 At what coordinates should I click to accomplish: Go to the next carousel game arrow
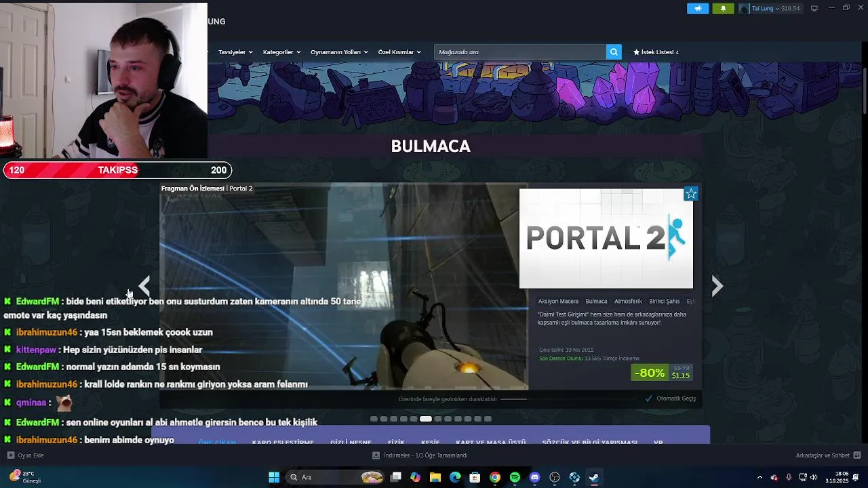click(717, 286)
